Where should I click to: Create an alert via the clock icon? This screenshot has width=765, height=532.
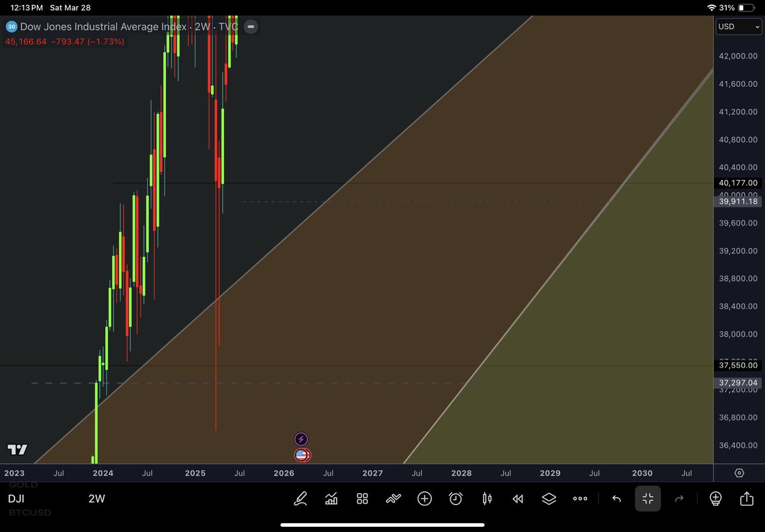tap(455, 498)
